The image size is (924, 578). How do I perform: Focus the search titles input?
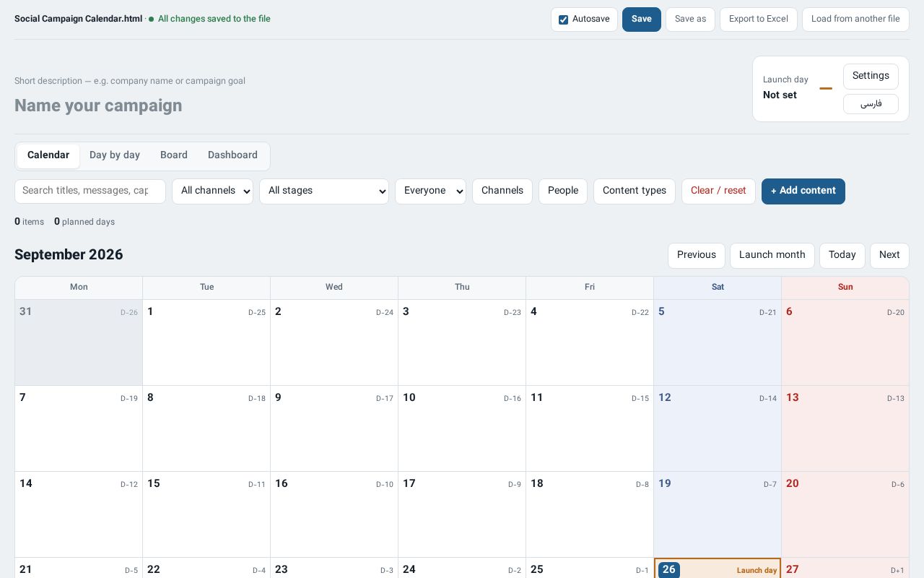point(90,191)
